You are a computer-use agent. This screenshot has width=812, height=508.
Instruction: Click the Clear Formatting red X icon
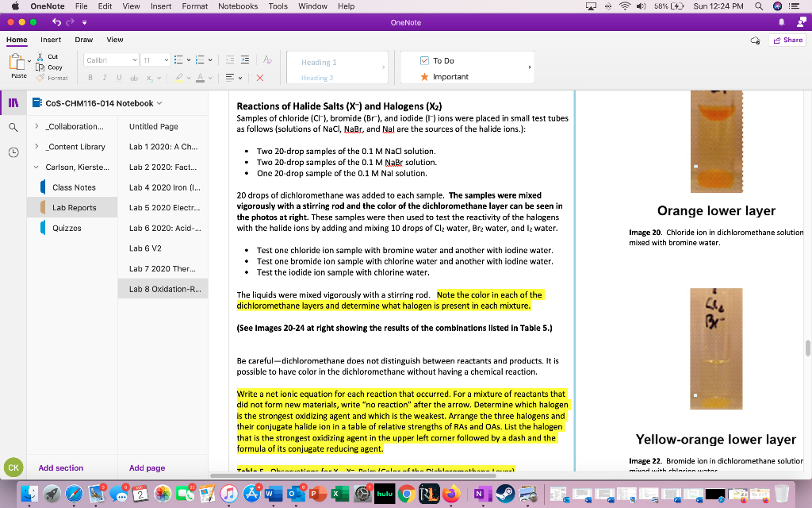259,77
